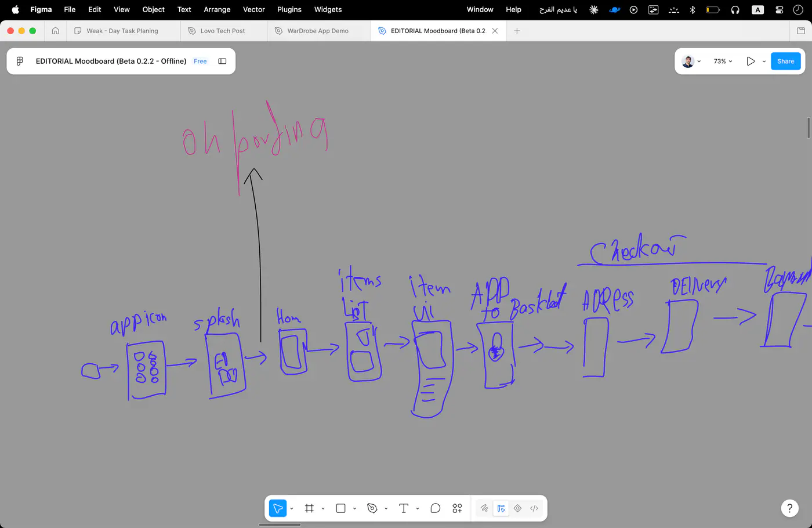Select the Pen tool
Screen dimensions: 812x528
[x=372, y=508]
